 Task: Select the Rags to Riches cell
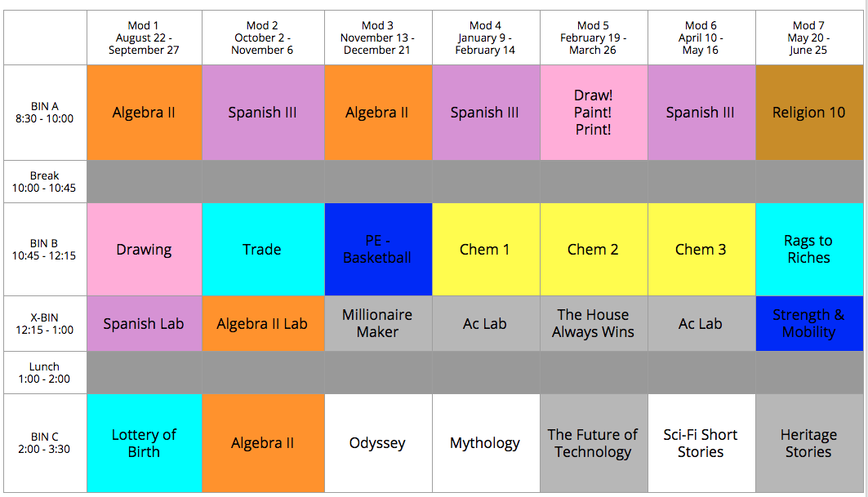click(808, 250)
